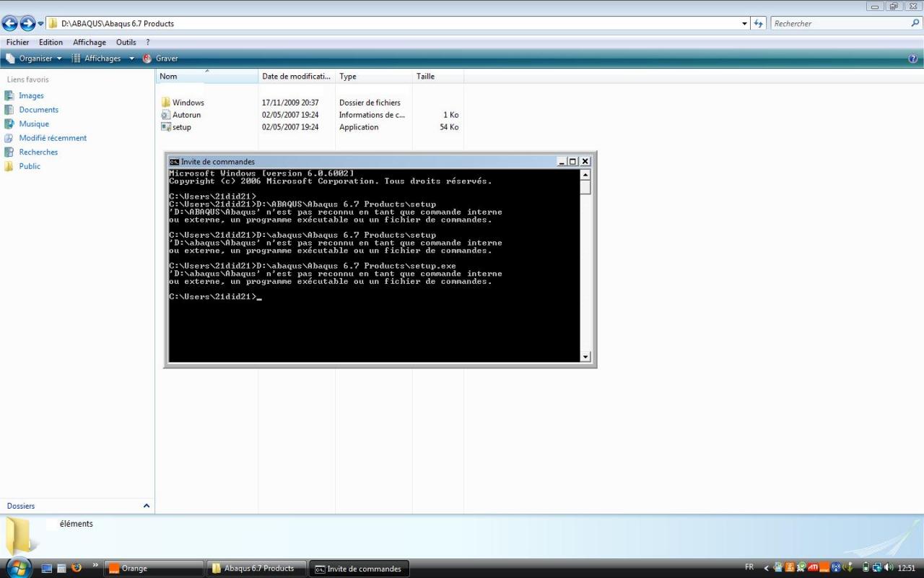
Task: Click the battery power tray icon
Action: [x=866, y=568]
